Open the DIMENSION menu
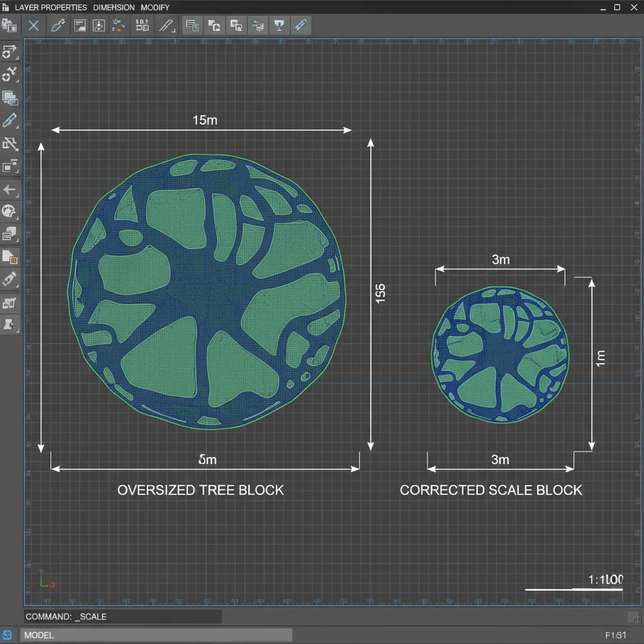The height and width of the screenshot is (644, 644). [113, 8]
